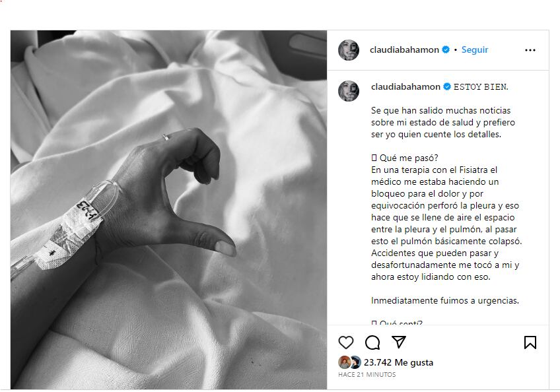
Task: Click the header profile avatar
Action: click(x=348, y=50)
